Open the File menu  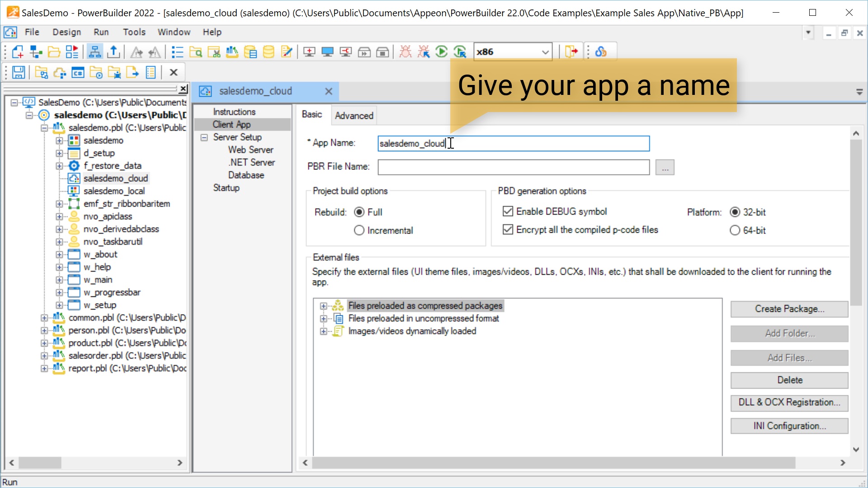pos(32,32)
